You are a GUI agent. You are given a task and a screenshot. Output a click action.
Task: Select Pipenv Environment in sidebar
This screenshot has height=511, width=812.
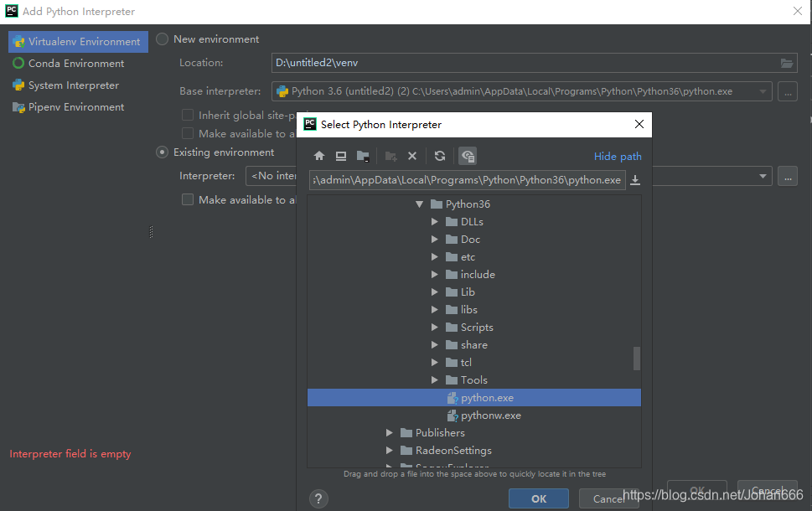tap(78, 107)
